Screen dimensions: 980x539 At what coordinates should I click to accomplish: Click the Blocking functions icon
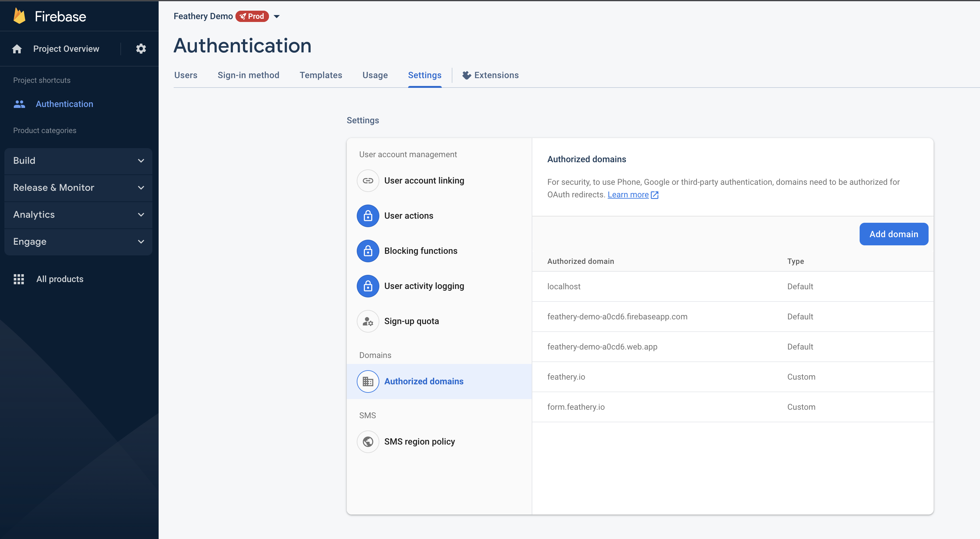point(367,251)
